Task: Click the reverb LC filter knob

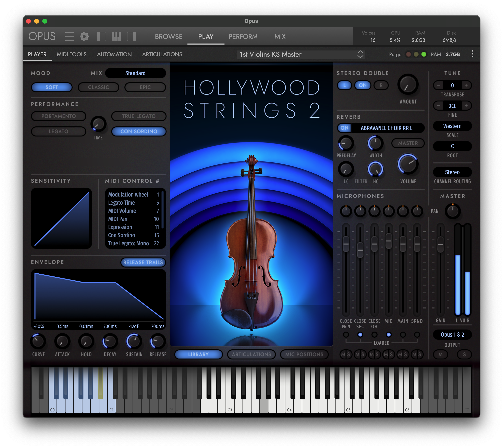Action: (x=346, y=169)
